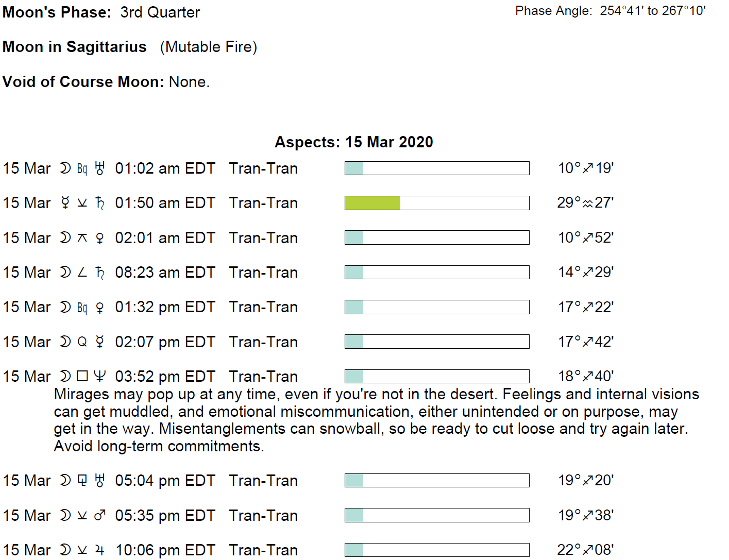Click the Uranus glyph in the 01:02 am row
This screenshot has height=560, width=729.
(100, 168)
